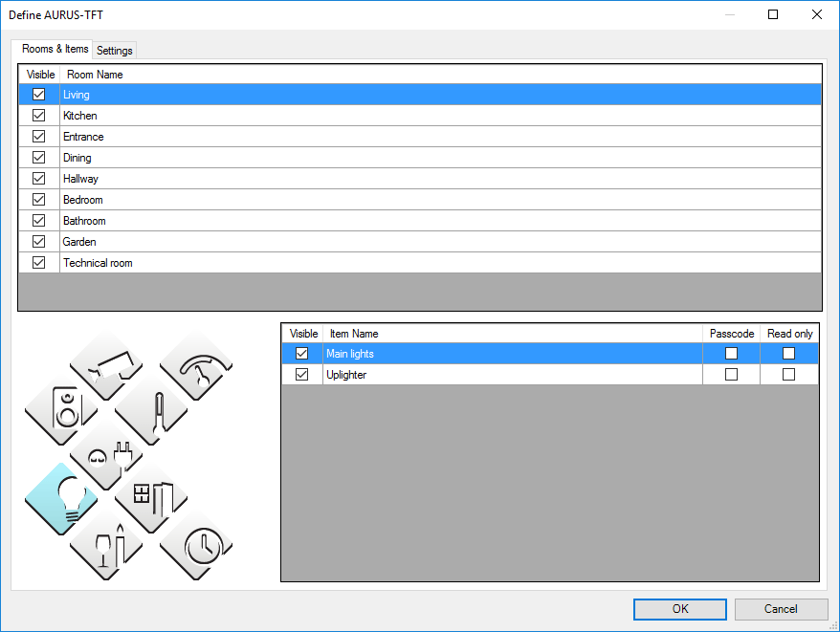
Task: Select the gauge meter category icon
Action: coord(197,364)
